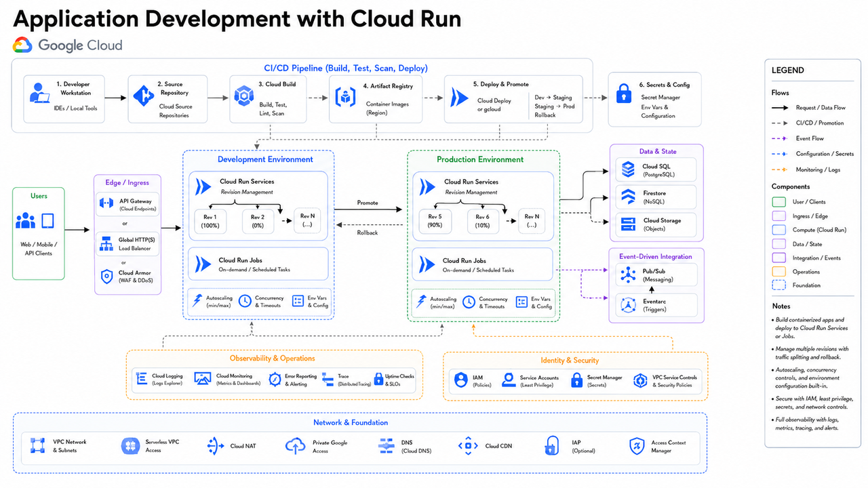The width and height of the screenshot is (868, 488).
Task: Select the Rev 6 (10%) box in Production
Action: [x=482, y=221]
